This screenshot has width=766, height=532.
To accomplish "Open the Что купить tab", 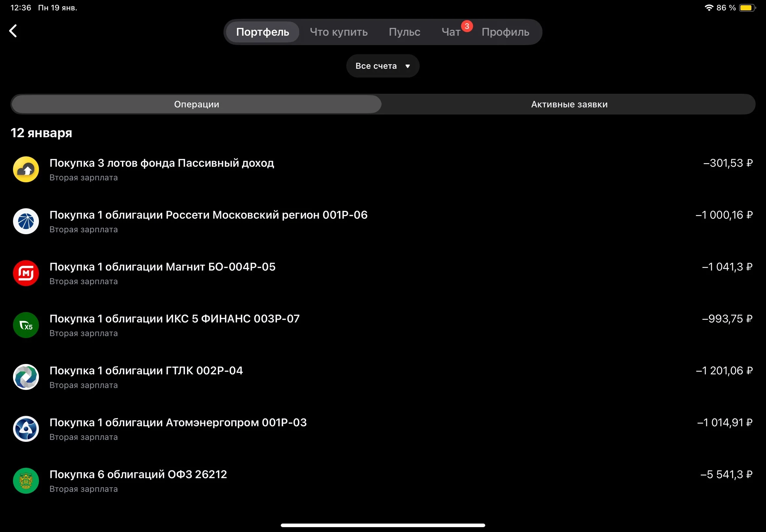I will [339, 32].
